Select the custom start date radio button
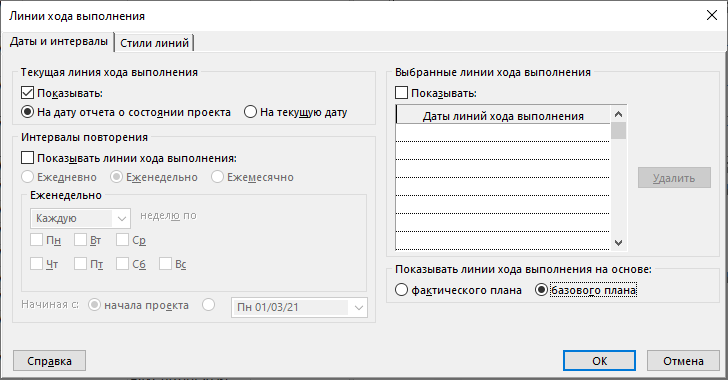This screenshot has width=728, height=380. pos(209,305)
